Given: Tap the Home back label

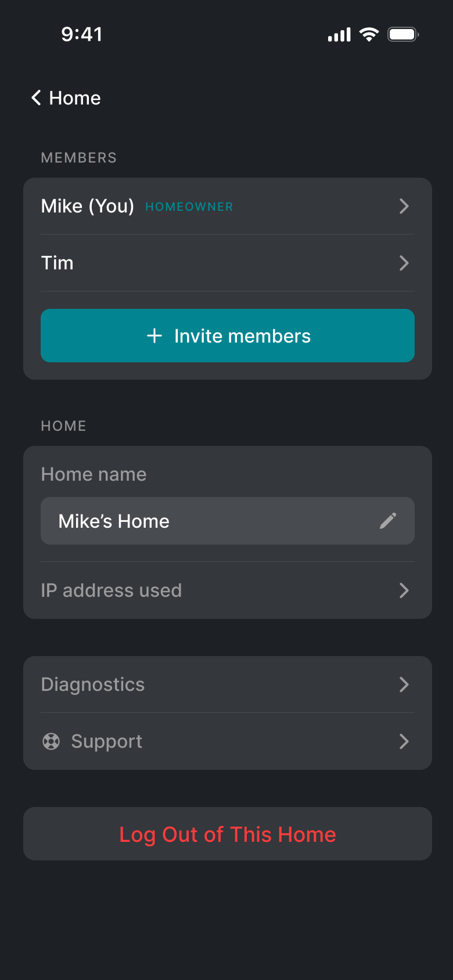Looking at the screenshot, I should [x=75, y=98].
